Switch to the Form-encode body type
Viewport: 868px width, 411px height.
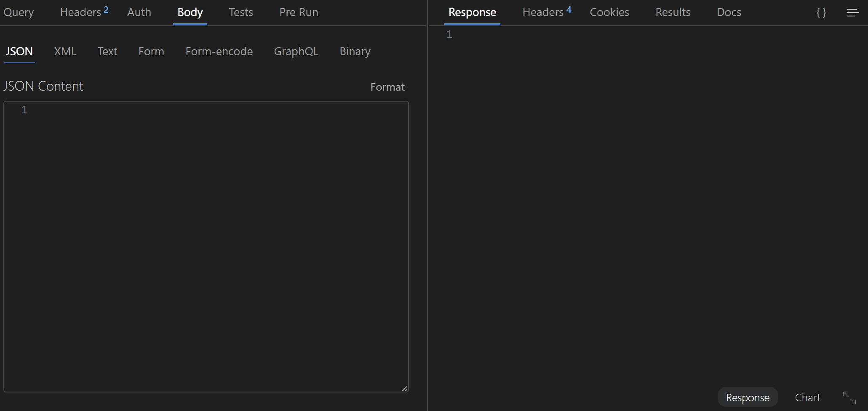click(219, 51)
